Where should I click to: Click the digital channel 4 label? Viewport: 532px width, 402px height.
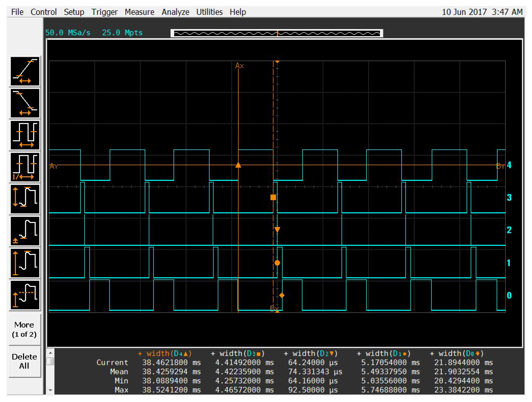[x=509, y=165]
